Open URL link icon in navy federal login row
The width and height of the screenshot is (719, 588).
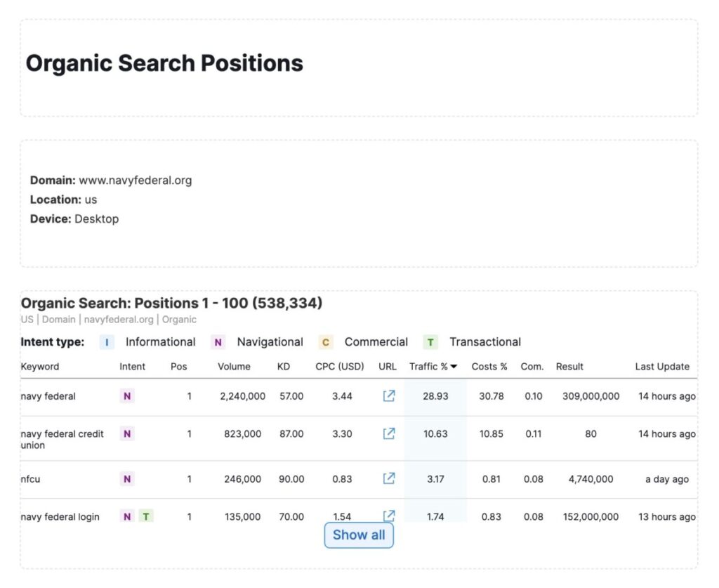[389, 516]
